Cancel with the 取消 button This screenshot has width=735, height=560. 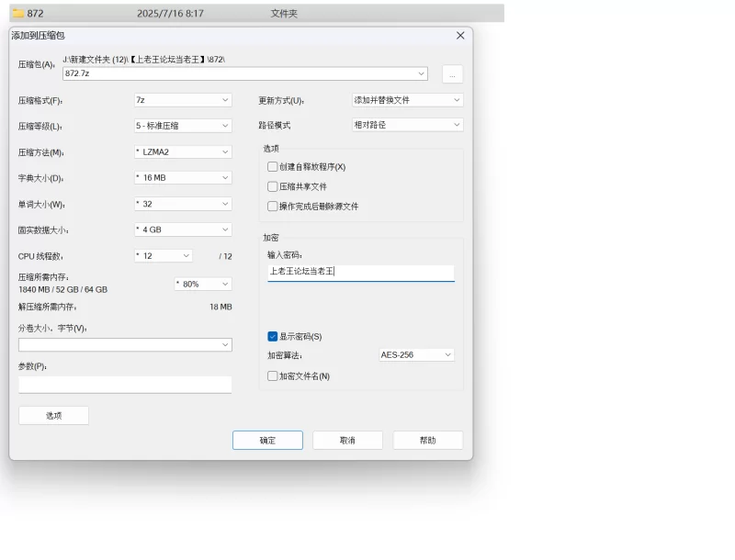pos(347,440)
